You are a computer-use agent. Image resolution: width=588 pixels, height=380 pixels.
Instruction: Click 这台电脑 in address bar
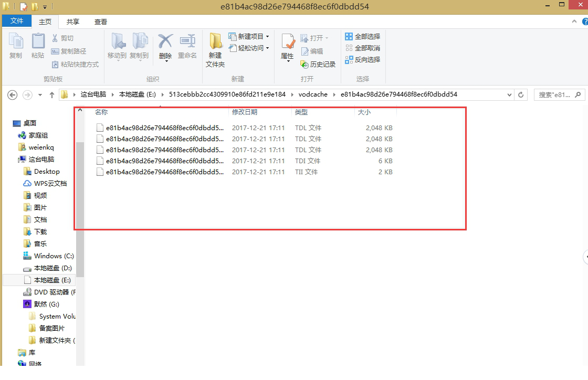[x=93, y=94]
